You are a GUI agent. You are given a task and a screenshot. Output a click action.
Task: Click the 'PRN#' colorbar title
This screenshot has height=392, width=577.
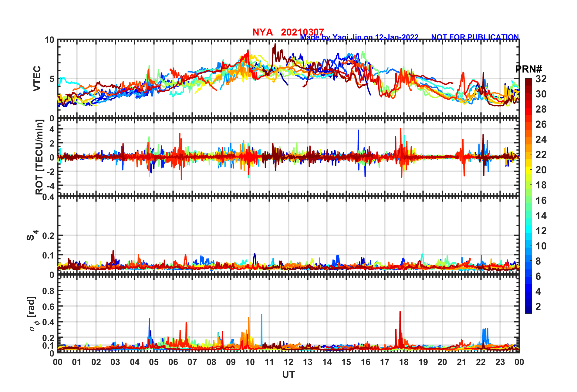click(x=529, y=69)
